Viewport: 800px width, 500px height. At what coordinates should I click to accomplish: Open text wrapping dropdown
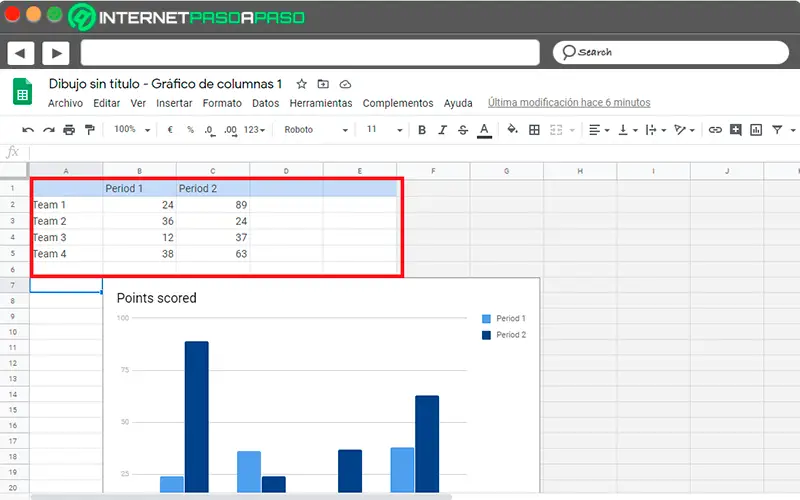[656, 130]
